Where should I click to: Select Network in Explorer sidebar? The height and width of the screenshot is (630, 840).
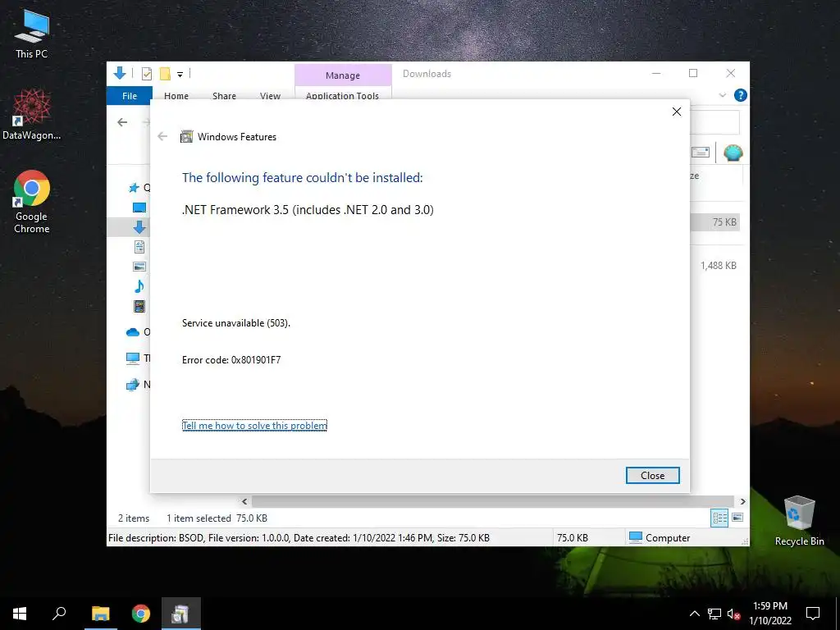tap(133, 384)
